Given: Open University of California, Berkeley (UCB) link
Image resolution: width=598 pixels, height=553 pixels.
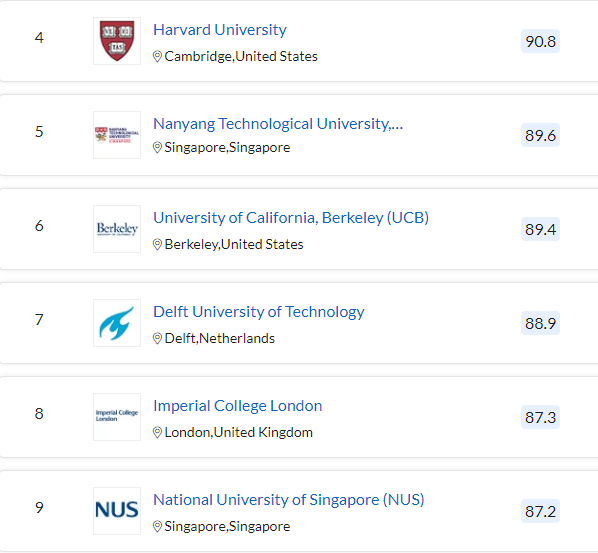Looking at the screenshot, I should (x=291, y=218).
